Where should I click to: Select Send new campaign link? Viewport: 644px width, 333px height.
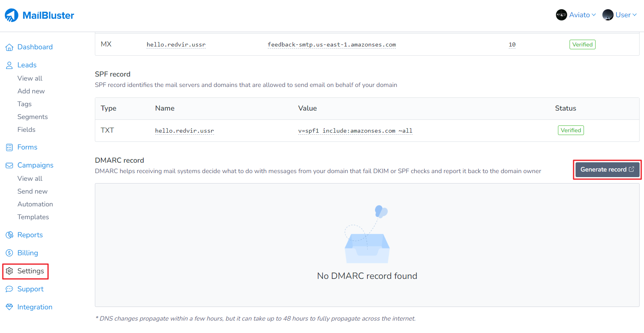(32, 191)
